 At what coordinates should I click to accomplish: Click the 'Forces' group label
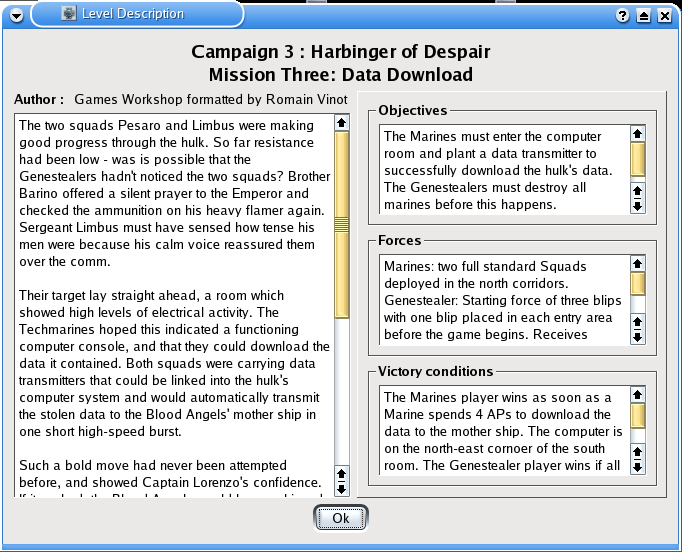pyautogui.click(x=399, y=241)
